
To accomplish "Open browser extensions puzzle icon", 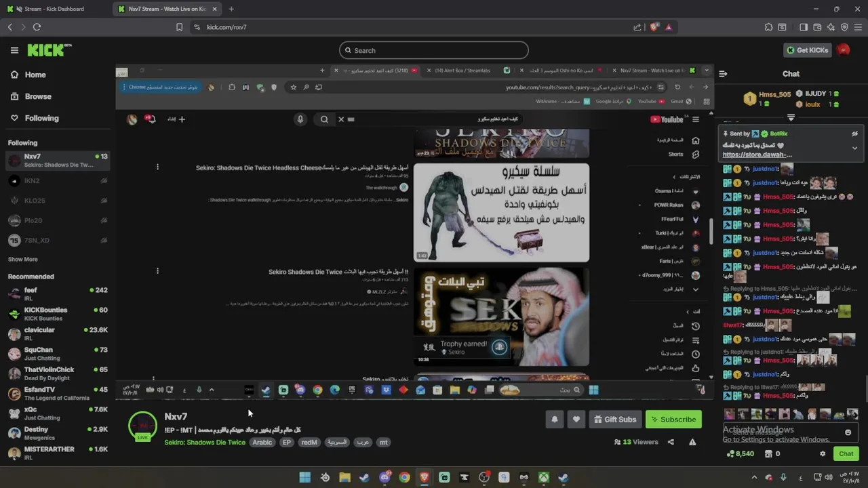I will click(768, 27).
